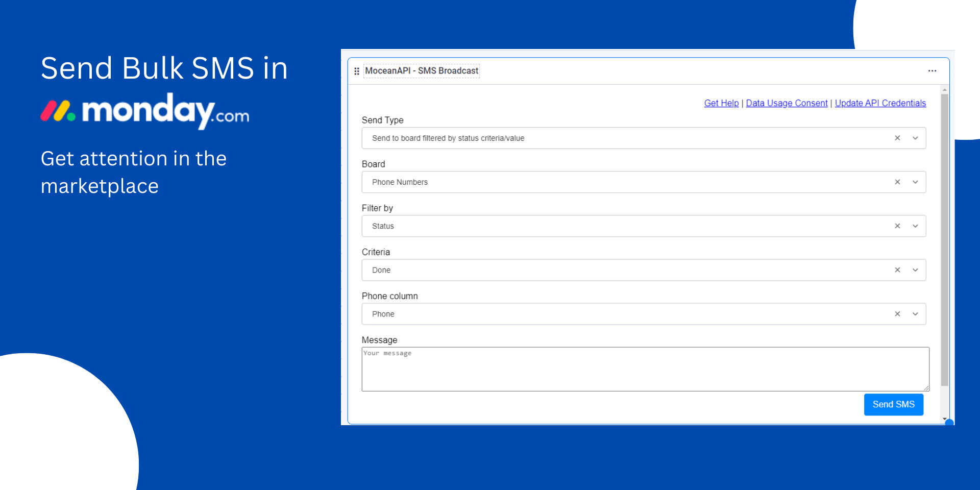This screenshot has height=490, width=980.
Task: Open the Get Help link
Action: (721, 103)
